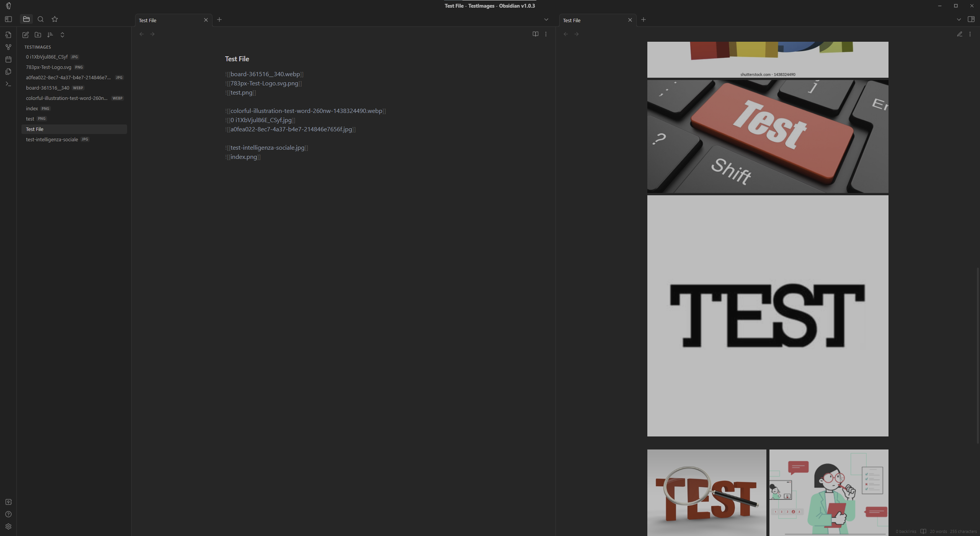Screen dimensions: 980x536
Task: Open the Help question mark button
Action: tap(8, 514)
